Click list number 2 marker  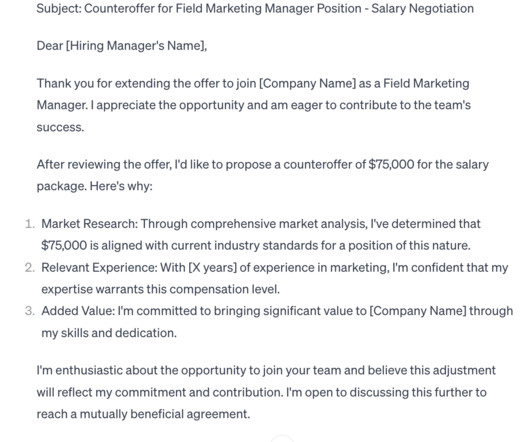[30, 268]
